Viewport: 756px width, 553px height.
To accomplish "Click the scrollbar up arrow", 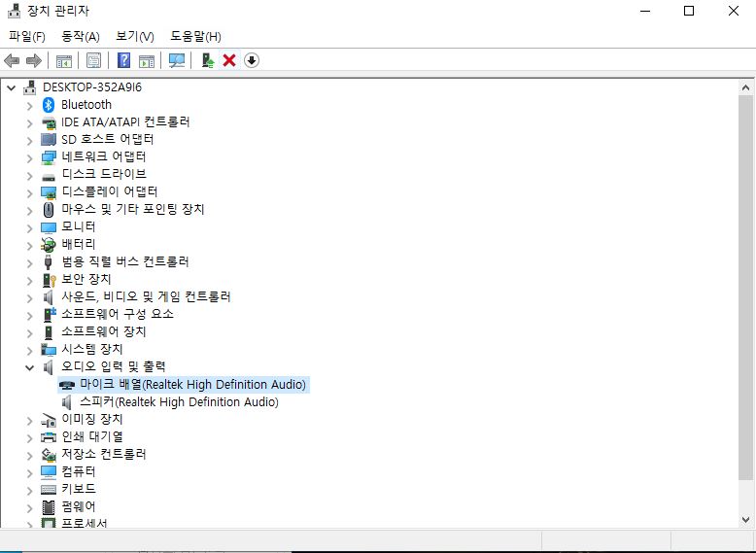I will [x=745, y=87].
